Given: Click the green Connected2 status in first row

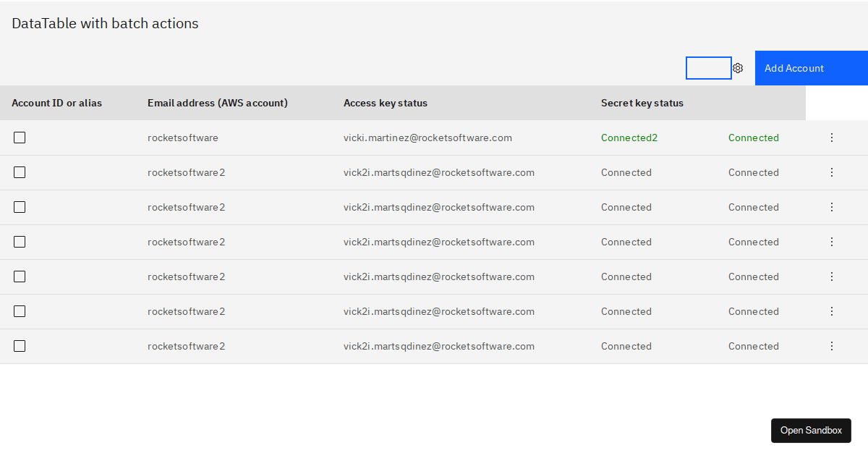Looking at the screenshot, I should [629, 138].
